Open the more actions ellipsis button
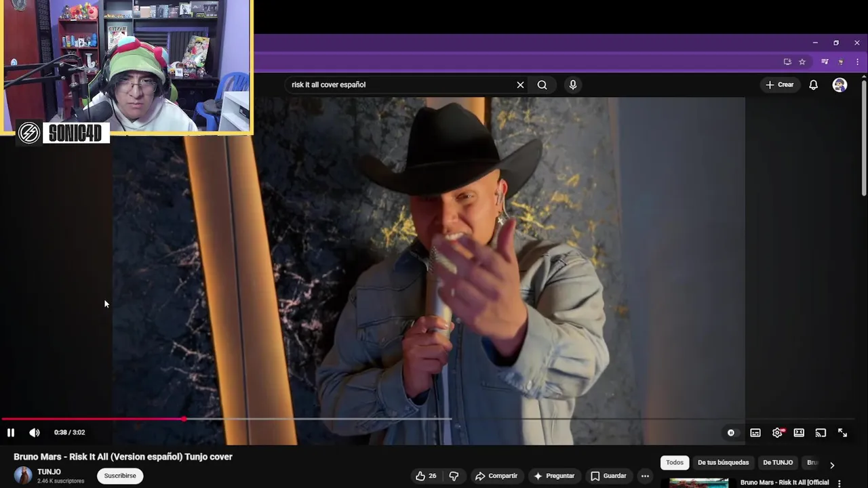The height and width of the screenshot is (488, 868). tap(645, 476)
